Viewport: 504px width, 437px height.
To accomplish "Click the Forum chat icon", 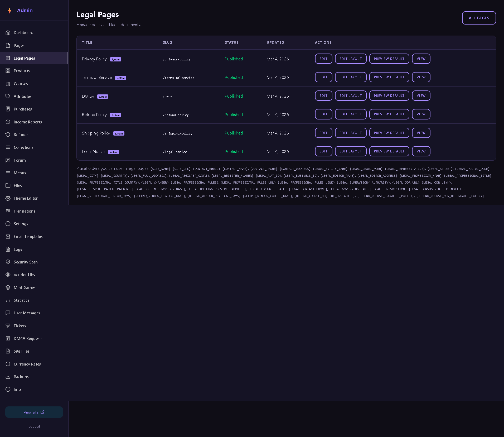I will coord(8,160).
